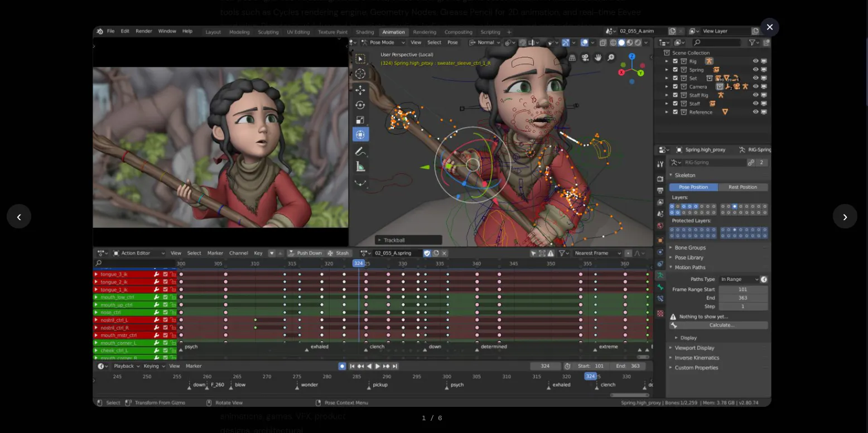The image size is (868, 433).
Task: Open the Action Editor mode dropdown
Action: (139, 253)
